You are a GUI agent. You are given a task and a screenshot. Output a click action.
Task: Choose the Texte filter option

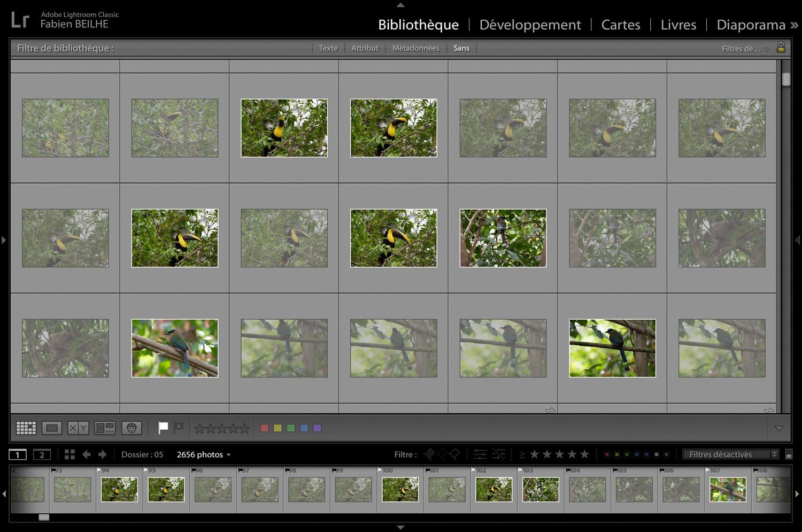(328, 48)
